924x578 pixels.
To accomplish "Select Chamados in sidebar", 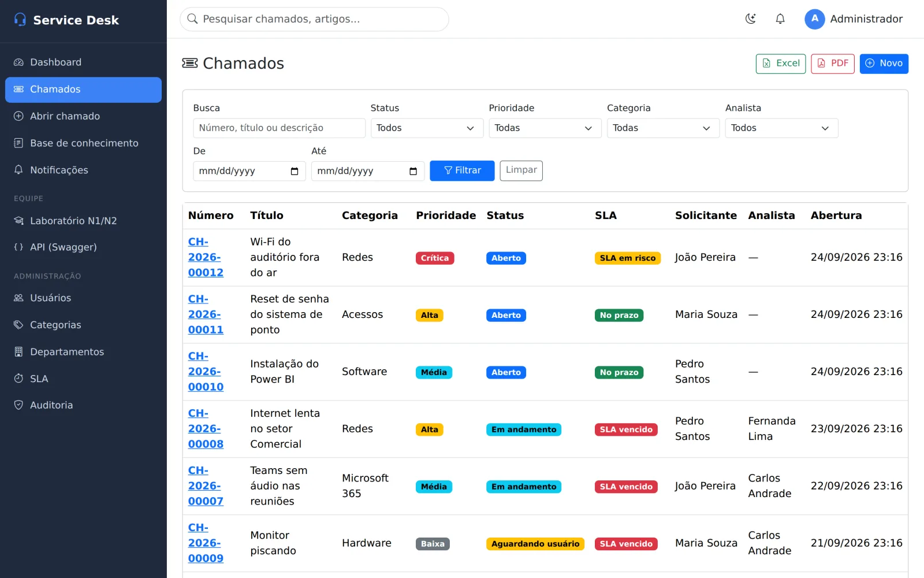I will click(x=83, y=90).
